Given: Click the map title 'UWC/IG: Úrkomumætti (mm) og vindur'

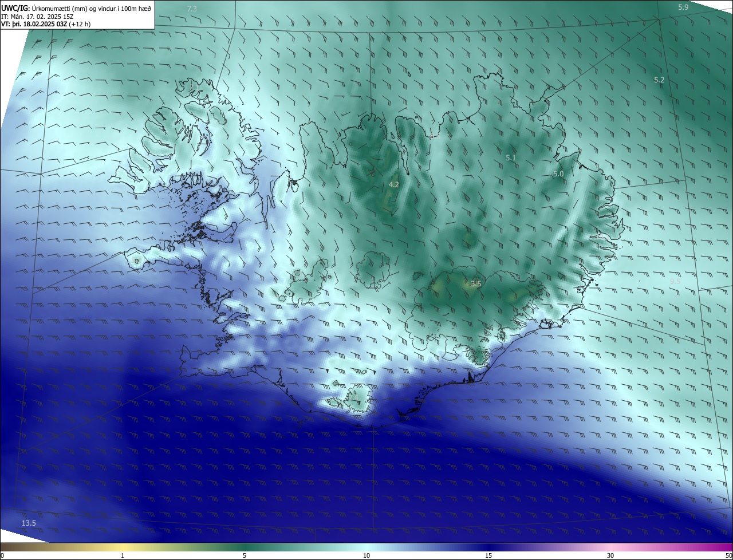Looking at the screenshot, I should [76, 7].
